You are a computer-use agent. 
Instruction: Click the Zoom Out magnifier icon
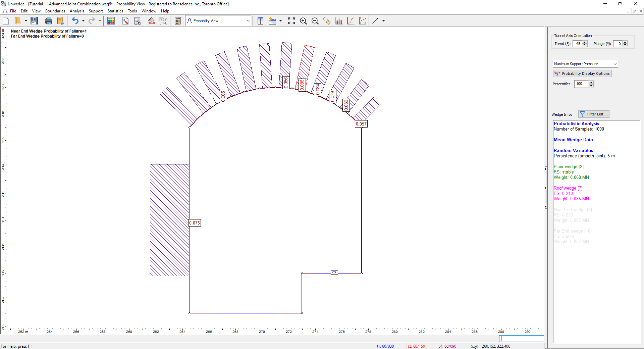click(x=315, y=21)
